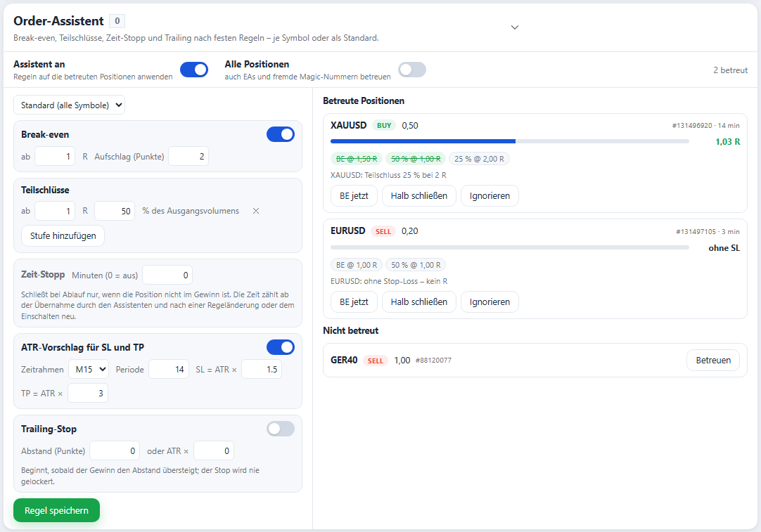761x532 pixels.
Task: Click BE jetzt for EURUSD
Action: click(354, 301)
